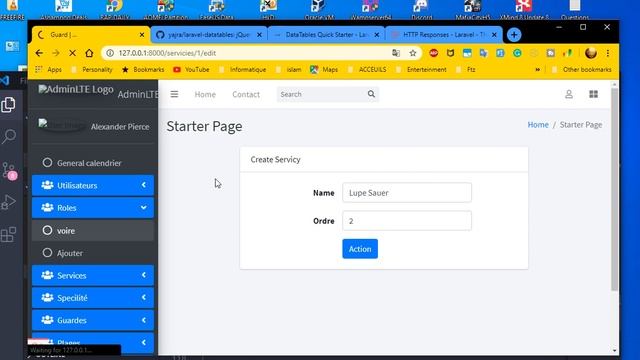
Task: Click the Starter Page breadcrumb text
Action: 581,125
